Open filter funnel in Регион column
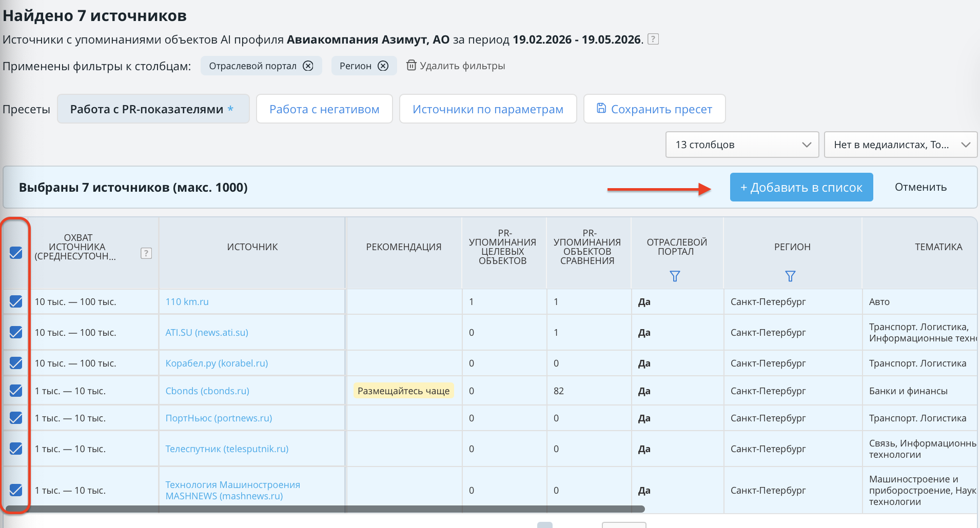 pos(790,276)
